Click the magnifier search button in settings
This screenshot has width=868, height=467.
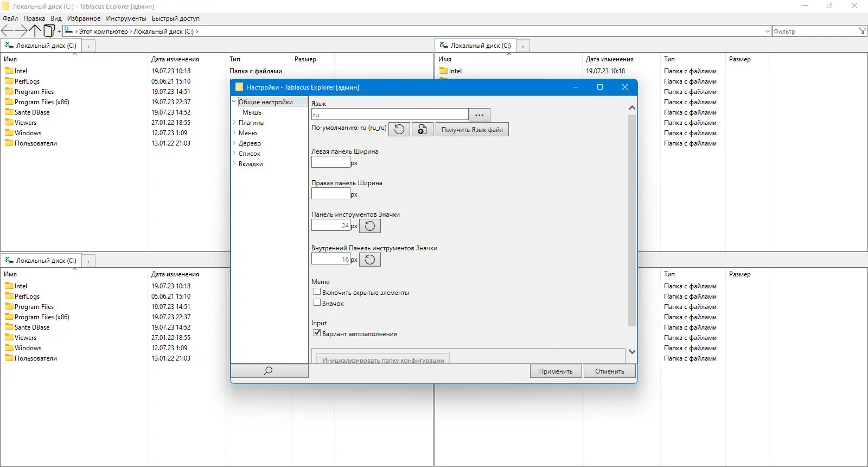269,371
